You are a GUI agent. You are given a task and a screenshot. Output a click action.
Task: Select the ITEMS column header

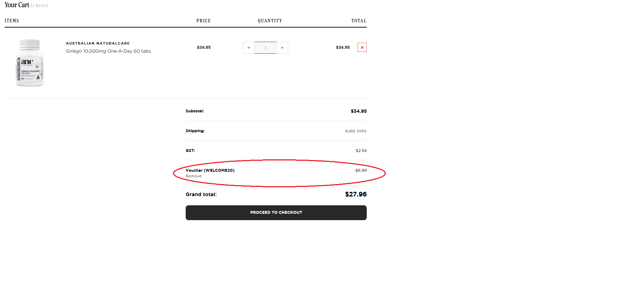tap(12, 20)
